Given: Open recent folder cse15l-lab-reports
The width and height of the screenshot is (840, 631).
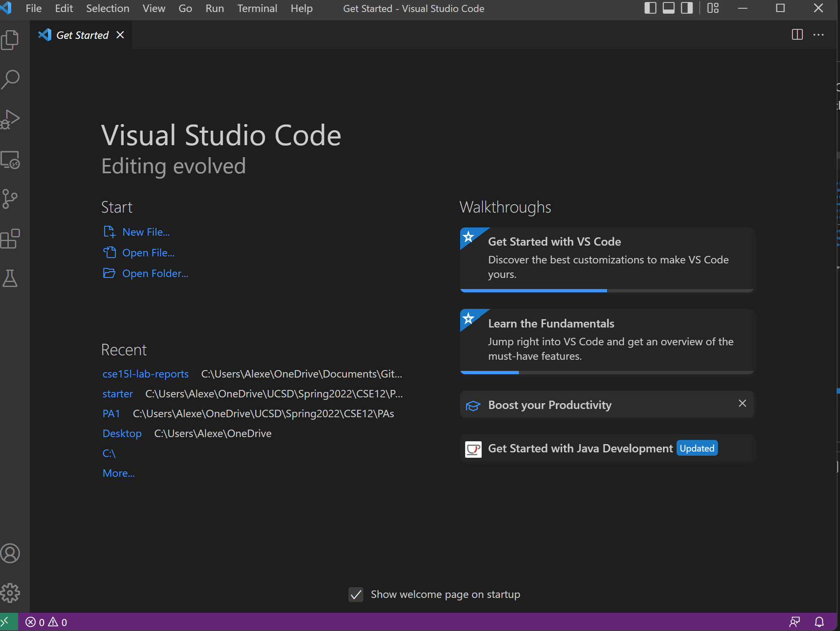Looking at the screenshot, I should point(146,374).
